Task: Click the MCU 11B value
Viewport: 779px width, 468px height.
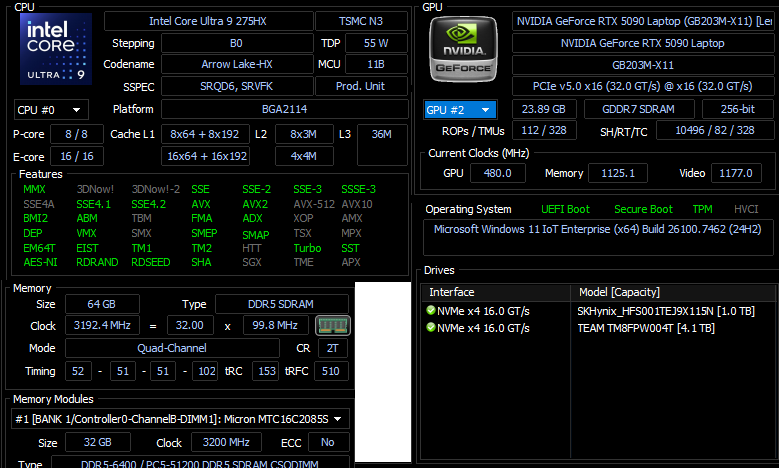Action: click(376, 65)
